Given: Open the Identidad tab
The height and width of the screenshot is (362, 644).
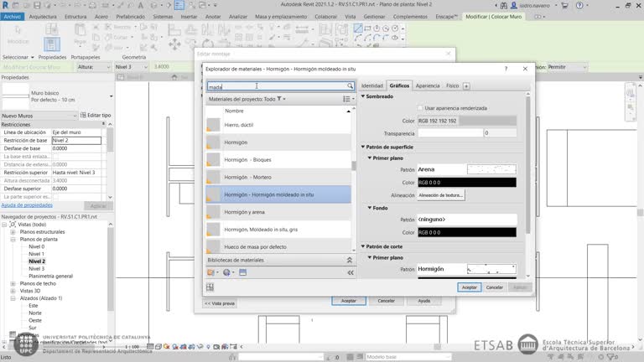Looking at the screenshot, I should click(371, 85).
